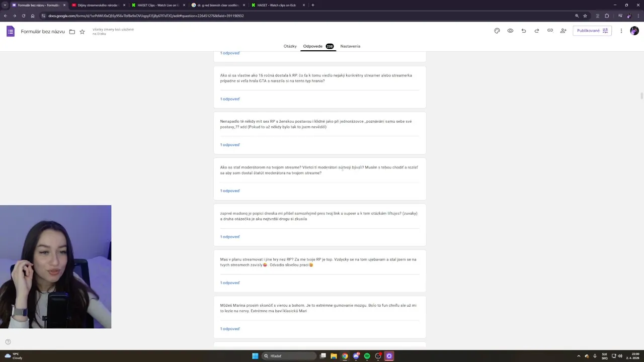
Task: Open the customize theme palette icon
Action: (x=497, y=31)
